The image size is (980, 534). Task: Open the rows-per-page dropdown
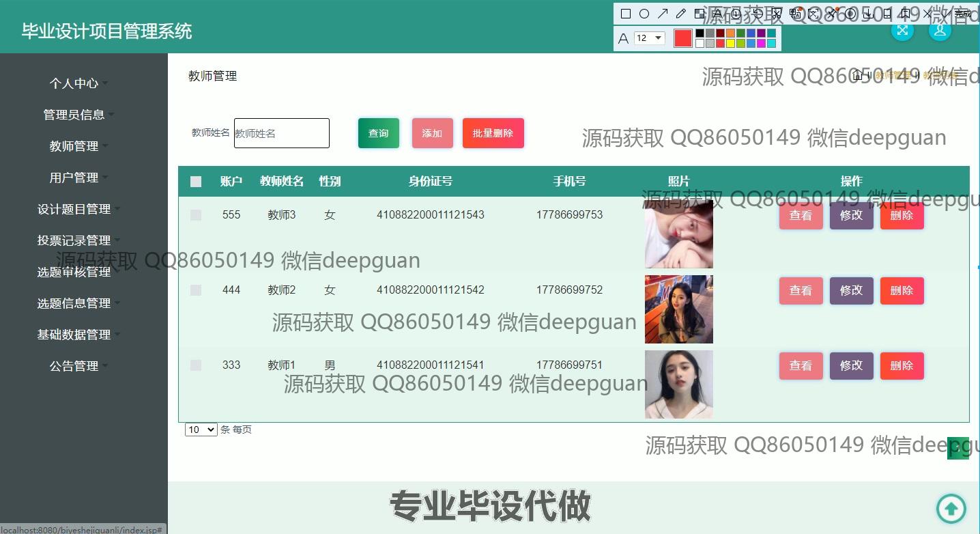click(201, 430)
